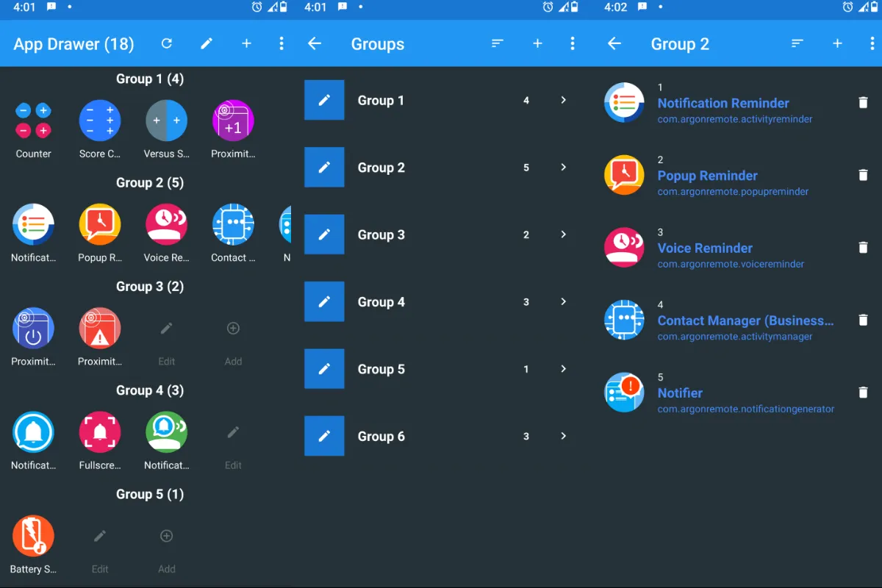Screen dimensions: 882x588
Task: Select the Notifier entry title
Action: 680,393
